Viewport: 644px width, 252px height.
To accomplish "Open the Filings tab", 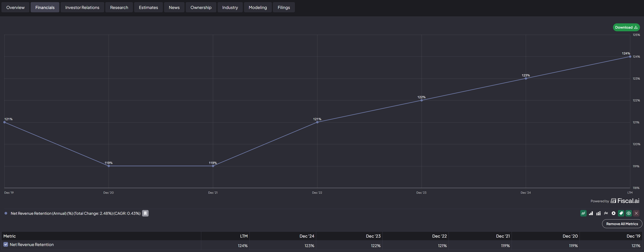I will coord(284,7).
